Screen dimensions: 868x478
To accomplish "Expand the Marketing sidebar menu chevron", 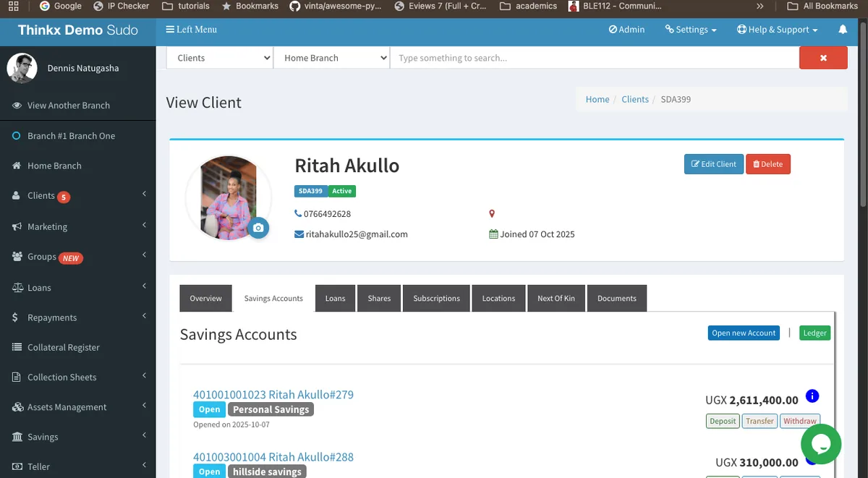I will pyautogui.click(x=145, y=226).
